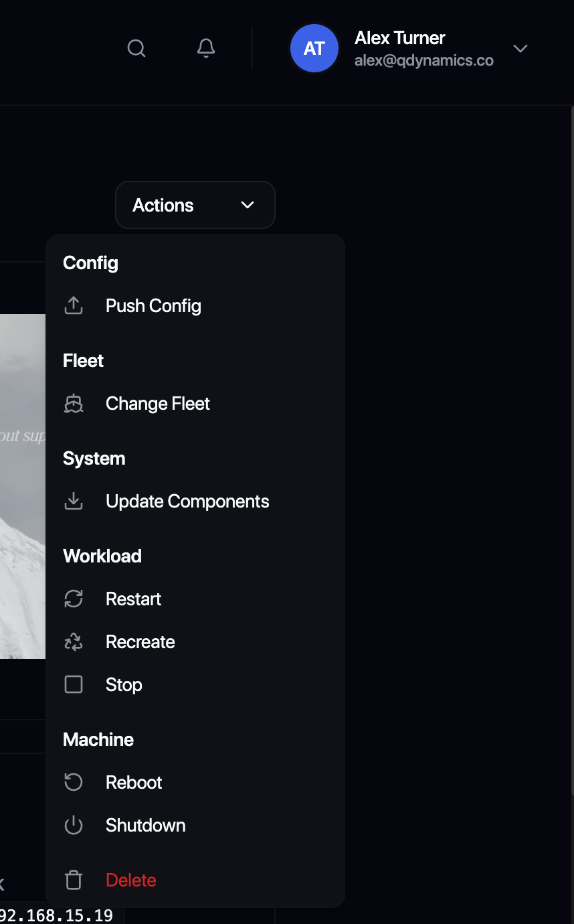
Task: Click the Change Fleet ship icon
Action: tap(74, 403)
